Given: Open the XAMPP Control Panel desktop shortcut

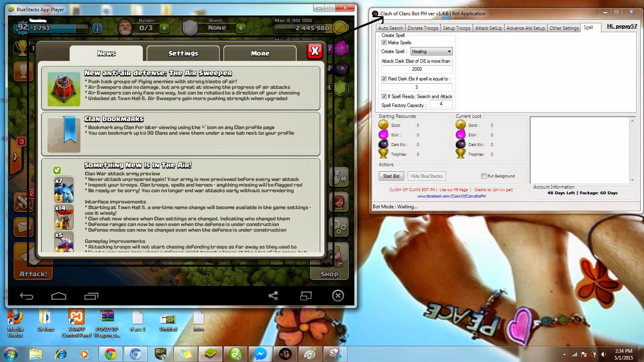Looking at the screenshot, I should pos(76,323).
